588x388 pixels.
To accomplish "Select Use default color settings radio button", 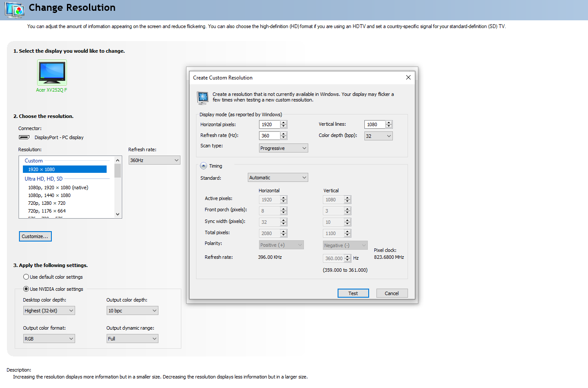I will coord(26,277).
